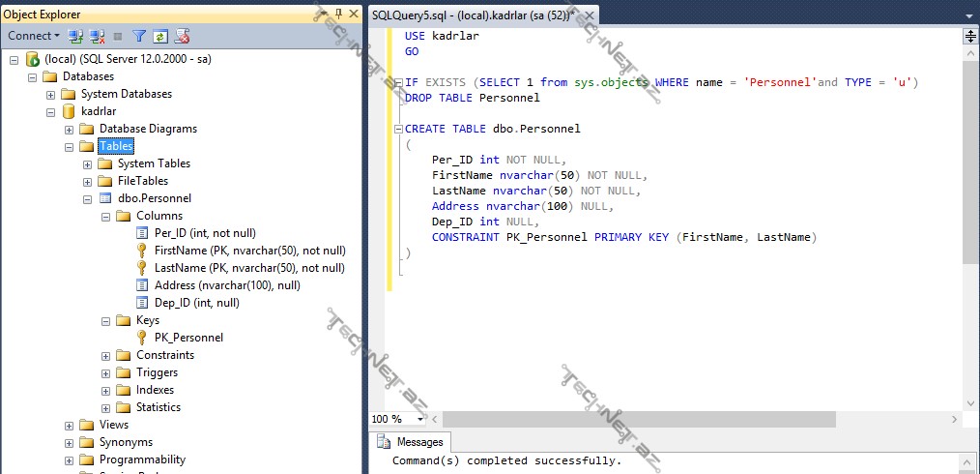Image resolution: width=980 pixels, height=474 pixels.
Task: Click the script icon with red cross
Action: pos(182,36)
